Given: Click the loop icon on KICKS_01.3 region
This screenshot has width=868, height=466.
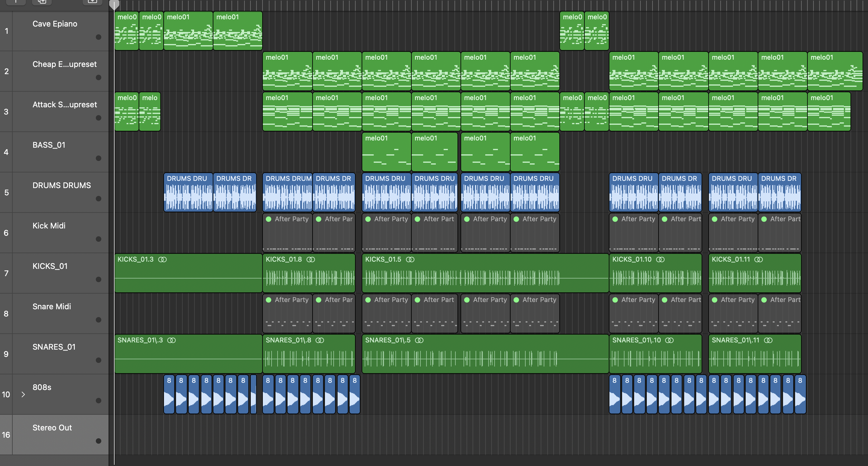Looking at the screenshot, I should pyautogui.click(x=162, y=260).
